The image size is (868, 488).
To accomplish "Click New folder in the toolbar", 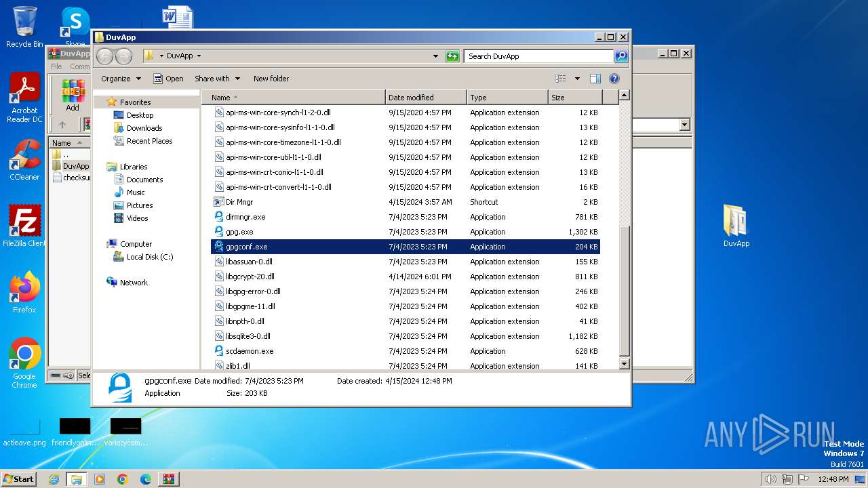I will coord(271,79).
